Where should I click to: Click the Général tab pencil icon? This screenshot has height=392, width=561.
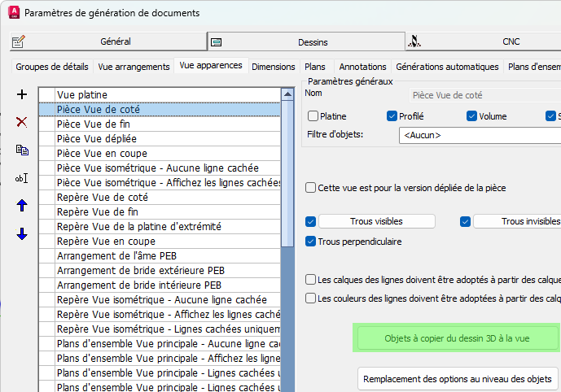click(19, 41)
